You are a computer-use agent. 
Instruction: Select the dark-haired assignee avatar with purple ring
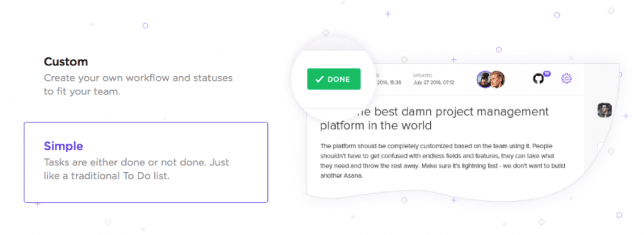(485, 79)
